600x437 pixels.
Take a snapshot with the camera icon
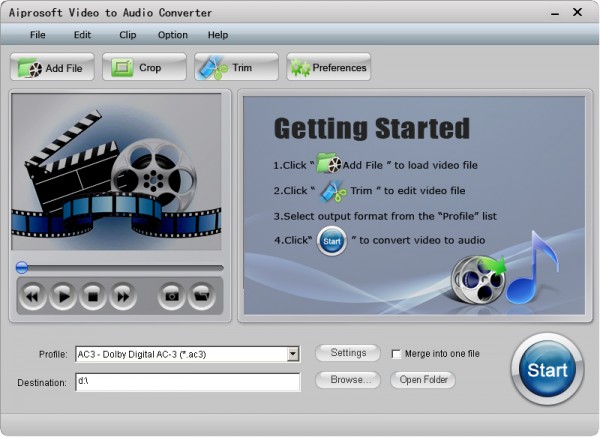[171, 296]
